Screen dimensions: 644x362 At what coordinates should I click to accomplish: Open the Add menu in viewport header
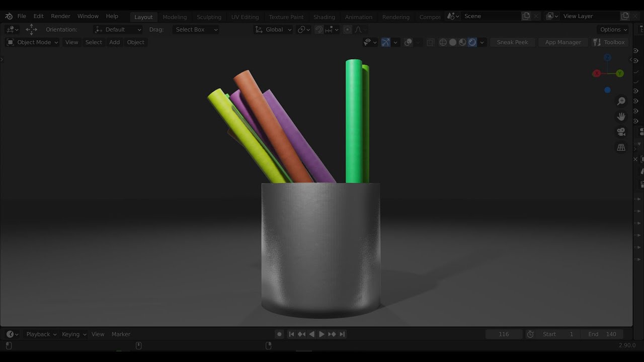coord(115,42)
